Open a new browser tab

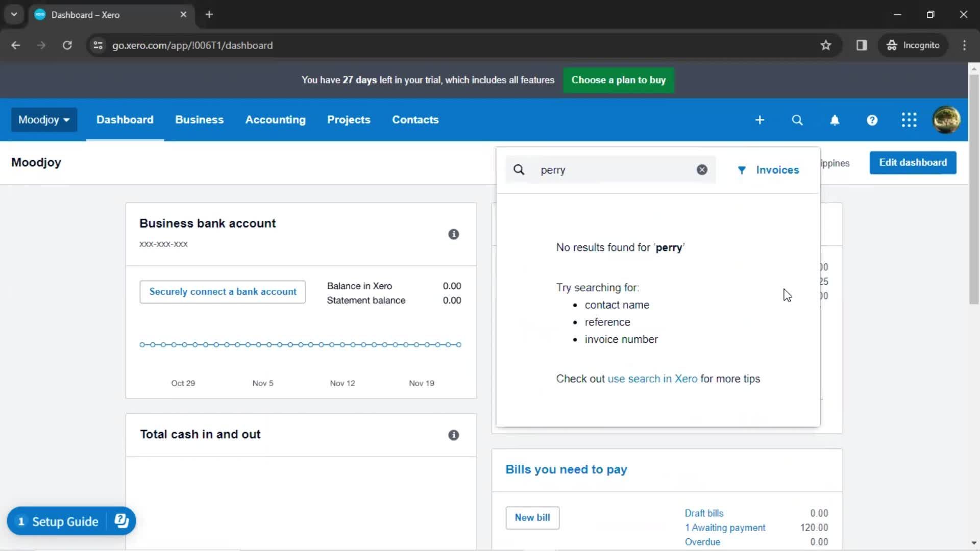[209, 14]
